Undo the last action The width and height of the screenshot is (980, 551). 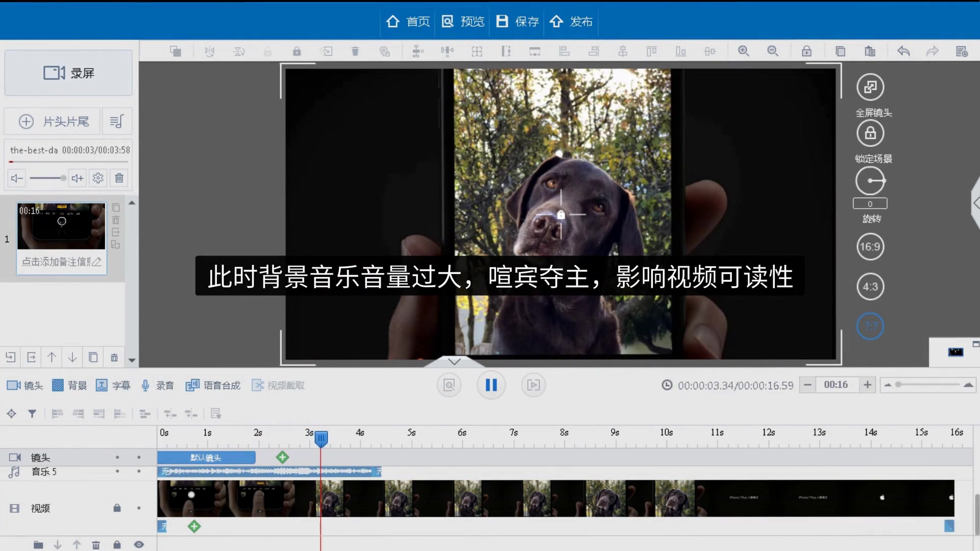coord(903,51)
